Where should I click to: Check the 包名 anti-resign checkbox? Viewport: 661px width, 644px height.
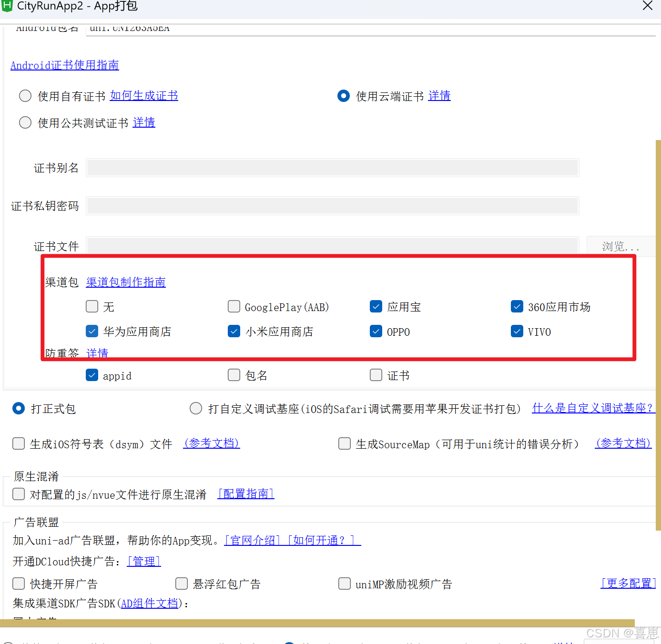(234, 375)
